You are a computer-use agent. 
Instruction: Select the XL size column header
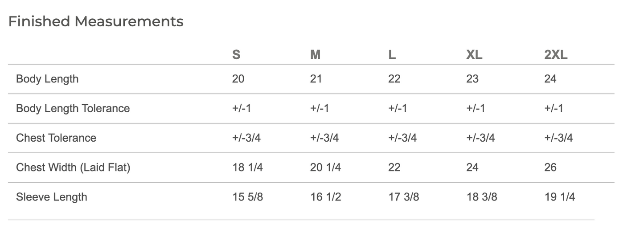(474, 55)
